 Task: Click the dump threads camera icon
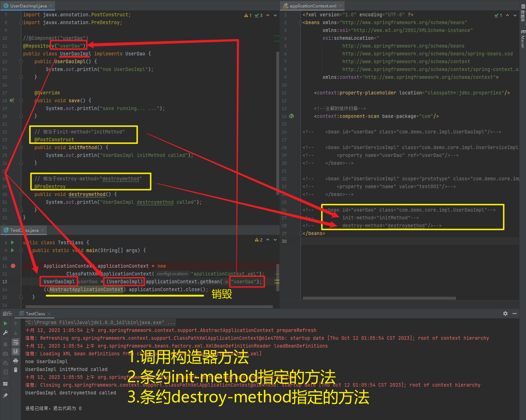(x=5, y=354)
